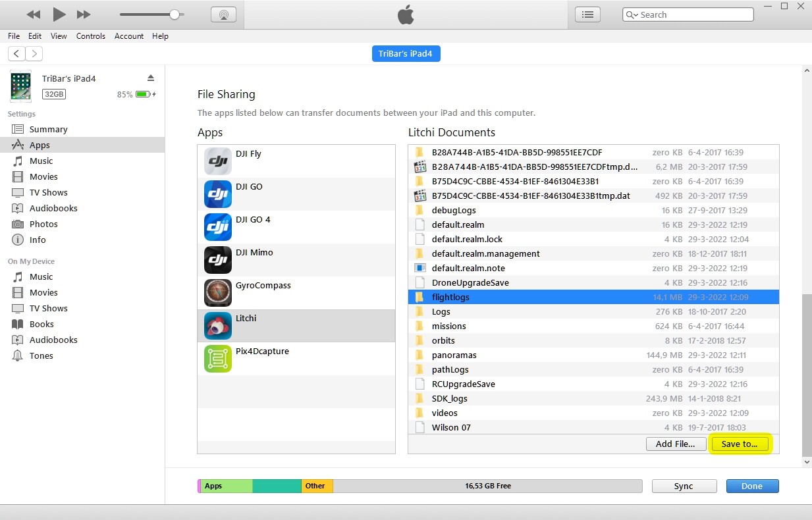812x520 pixels.
Task: Select the missions folder
Action: (593, 326)
